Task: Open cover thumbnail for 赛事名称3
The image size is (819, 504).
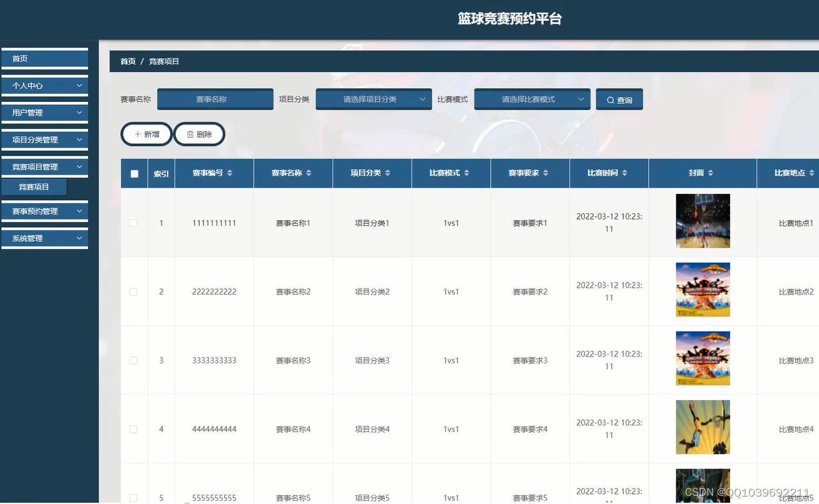Action: pyautogui.click(x=703, y=358)
